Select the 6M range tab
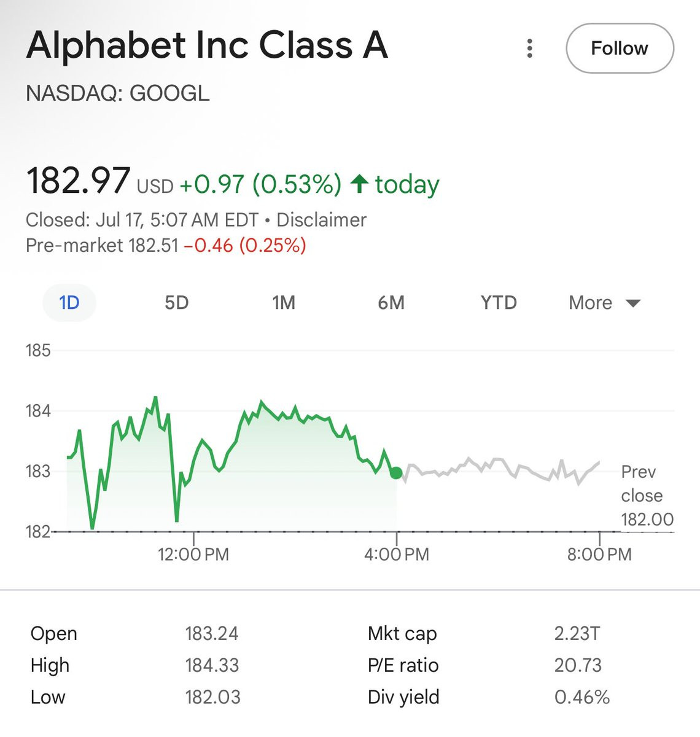700x737 pixels. 391,303
